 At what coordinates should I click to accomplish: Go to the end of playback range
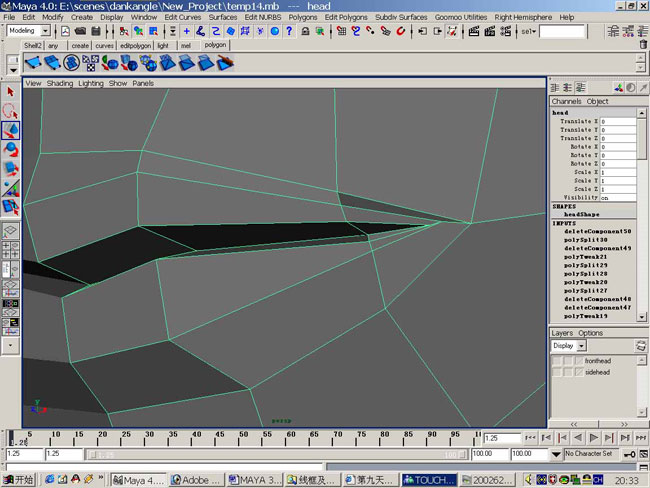[x=641, y=437]
